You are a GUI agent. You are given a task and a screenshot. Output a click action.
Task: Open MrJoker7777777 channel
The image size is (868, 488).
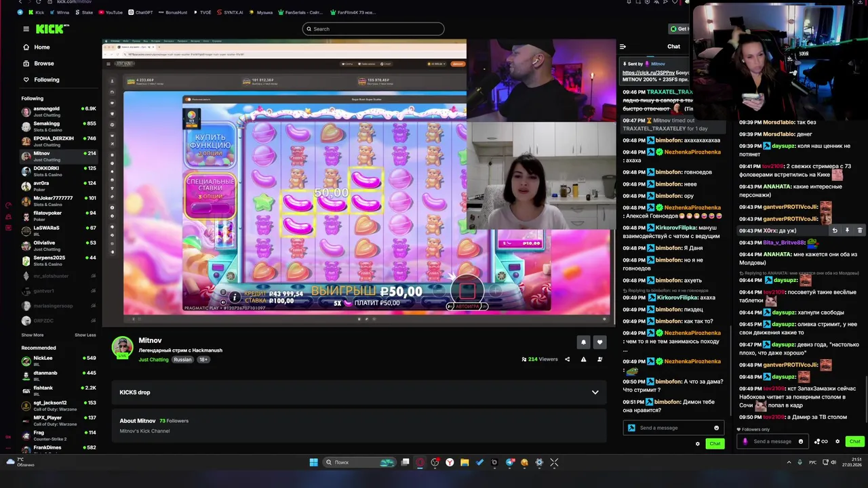click(x=59, y=201)
